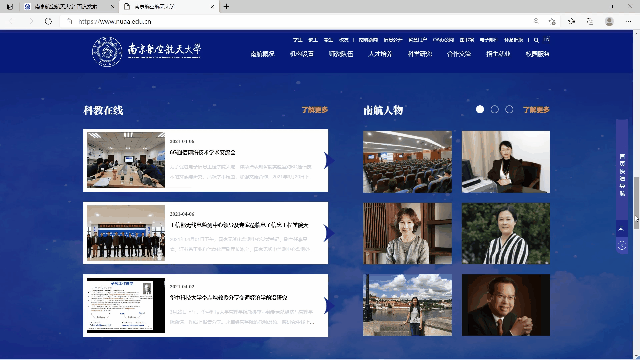Screen dimensions: 640x360
Task: Click the date on first news card
Action: tap(182, 141)
